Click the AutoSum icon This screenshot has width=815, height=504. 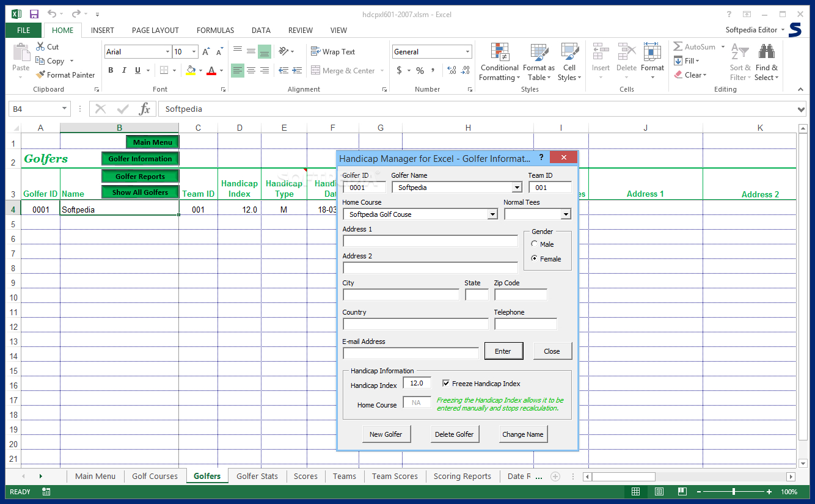click(x=678, y=46)
